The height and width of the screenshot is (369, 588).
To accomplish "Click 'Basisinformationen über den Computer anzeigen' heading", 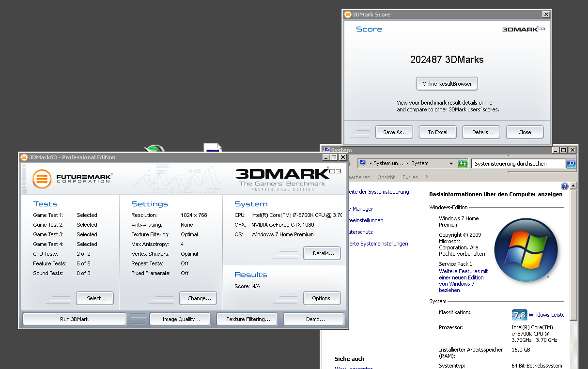I will [x=496, y=194].
